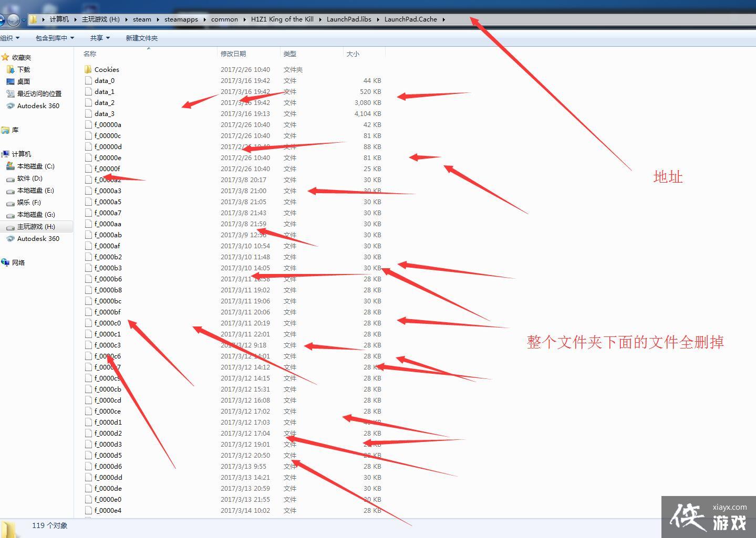Click the steamapps breadcrumb segment
This screenshot has width=756, height=538.
point(181,19)
